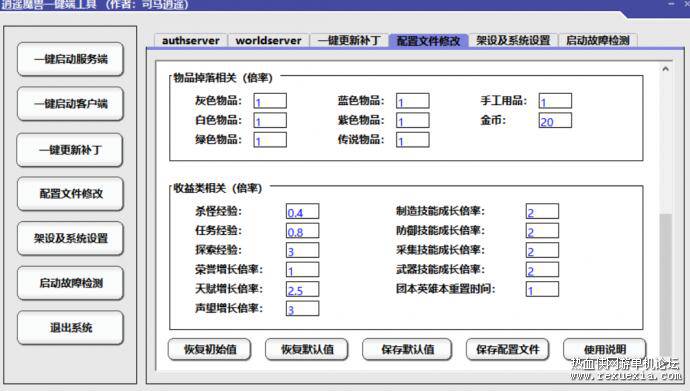The width and height of the screenshot is (690, 391).
Task: Click the 声望增长倍率 input field
Action: [303, 309]
